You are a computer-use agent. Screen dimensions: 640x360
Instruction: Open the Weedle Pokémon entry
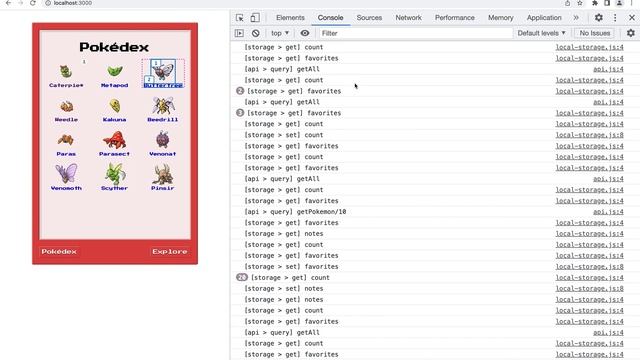tap(66, 111)
